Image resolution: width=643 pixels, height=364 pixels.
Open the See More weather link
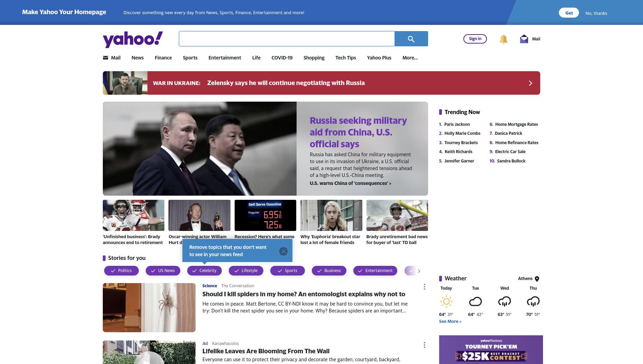[x=450, y=321]
